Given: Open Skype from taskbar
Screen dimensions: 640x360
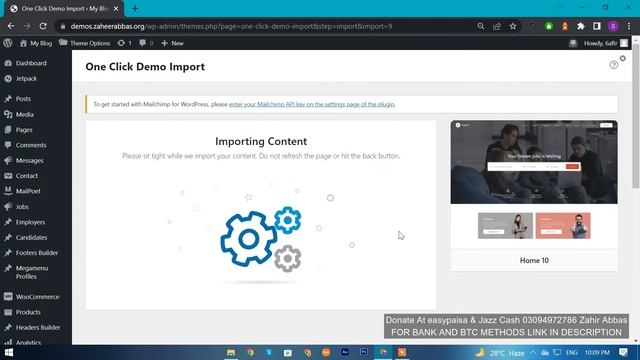Looking at the screenshot, I should pos(269,353).
